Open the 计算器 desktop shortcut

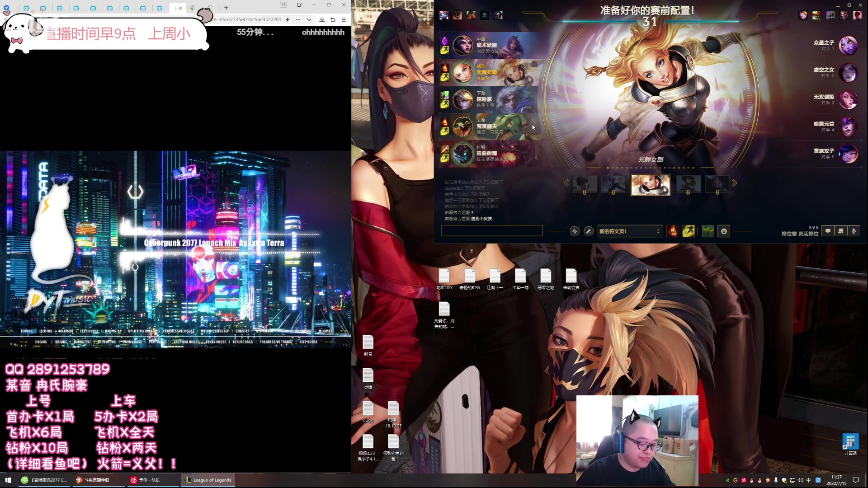[850, 444]
